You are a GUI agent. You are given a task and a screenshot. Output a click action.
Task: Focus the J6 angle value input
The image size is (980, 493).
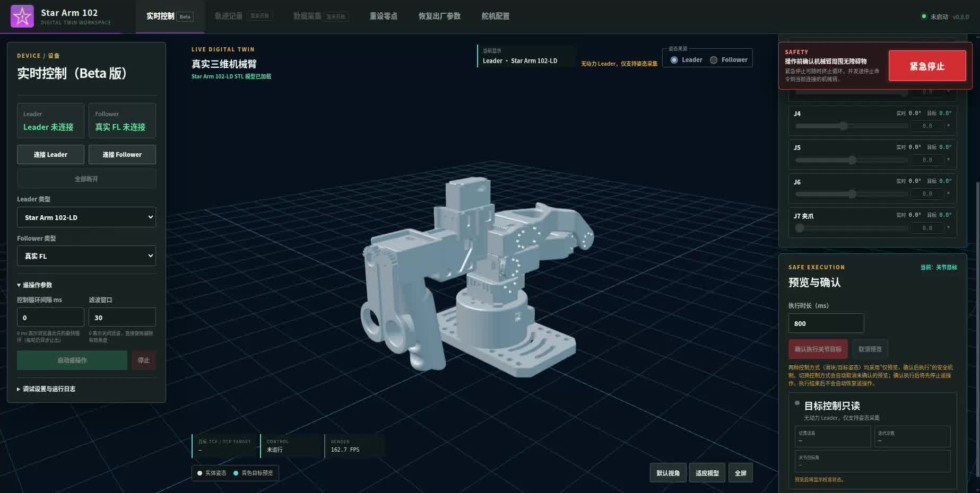pyautogui.click(x=927, y=194)
